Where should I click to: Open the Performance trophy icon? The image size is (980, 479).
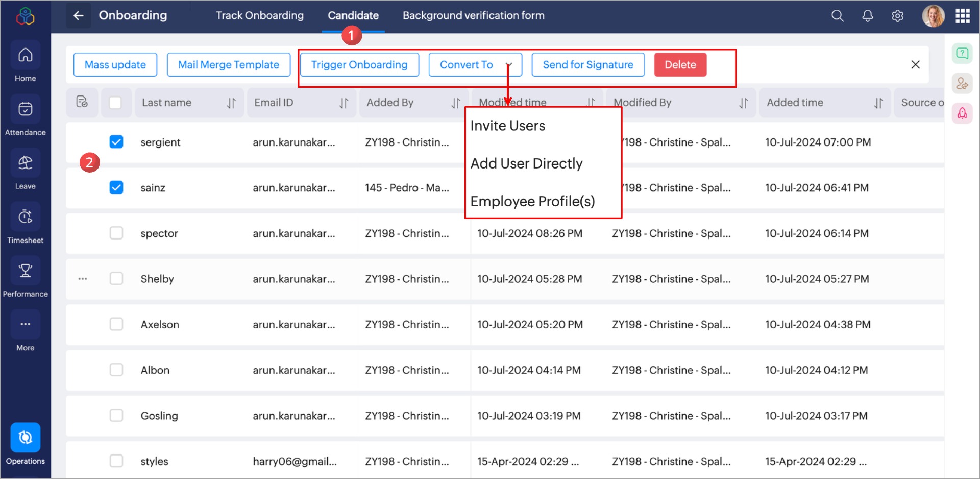pos(25,271)
